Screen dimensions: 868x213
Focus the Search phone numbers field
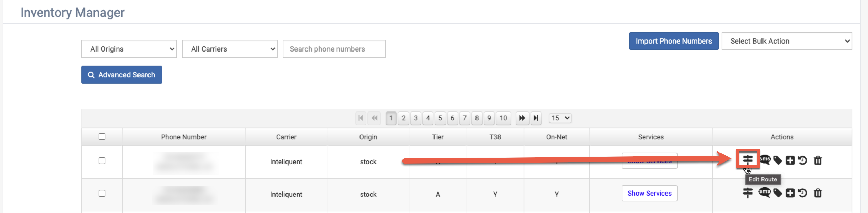[334, 49]
